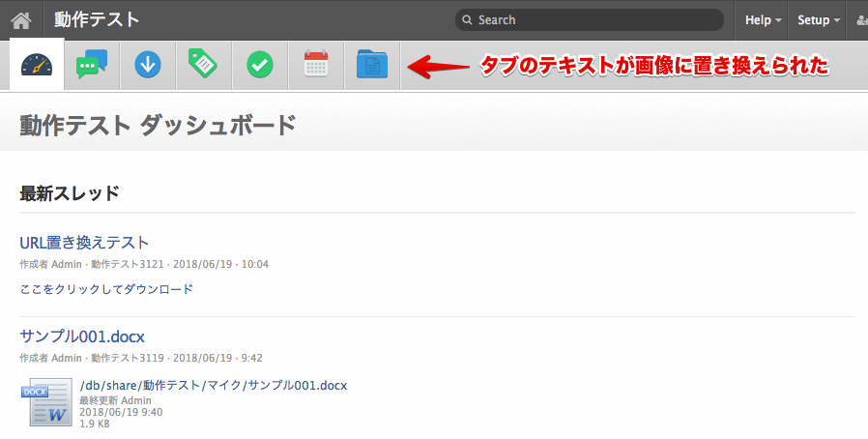The width and height of the screenshot is (868, 439).
Task: Focus the Search input field
Action: [x=590, y=20]
